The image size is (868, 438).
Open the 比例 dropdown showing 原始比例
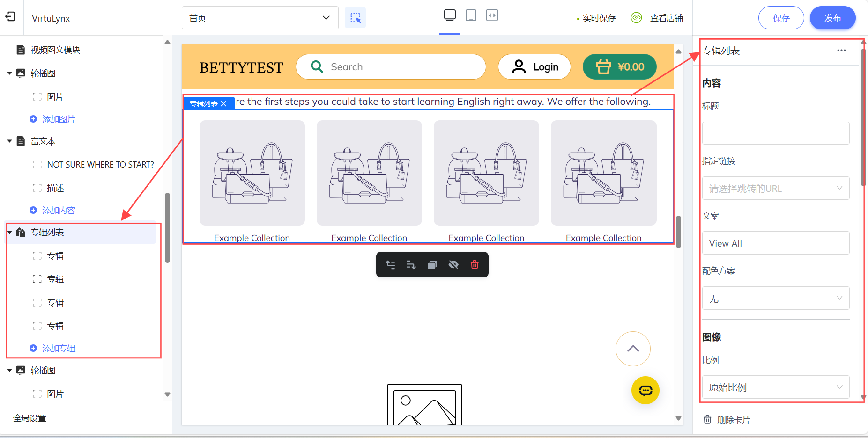pyautogui.click(x=776, y=387)
